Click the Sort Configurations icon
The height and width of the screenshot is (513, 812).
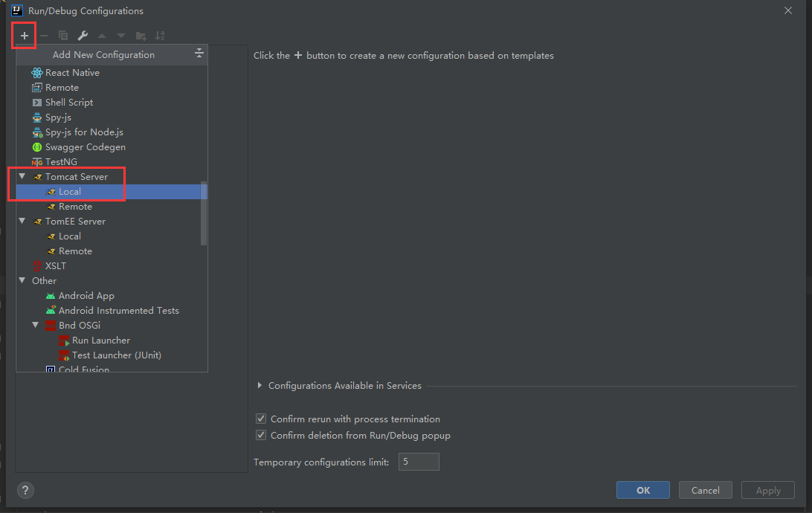point(160,36)
